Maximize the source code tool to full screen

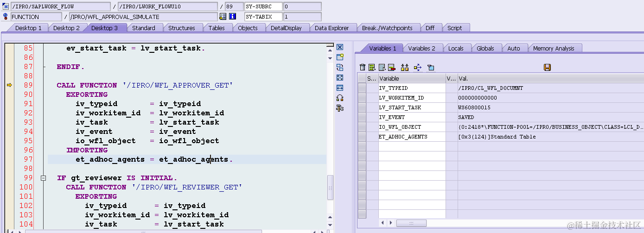click(340, 77)
